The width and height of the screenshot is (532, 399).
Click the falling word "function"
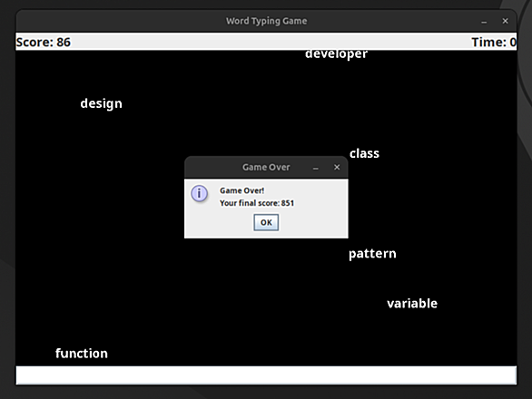[x=82, y=354]
